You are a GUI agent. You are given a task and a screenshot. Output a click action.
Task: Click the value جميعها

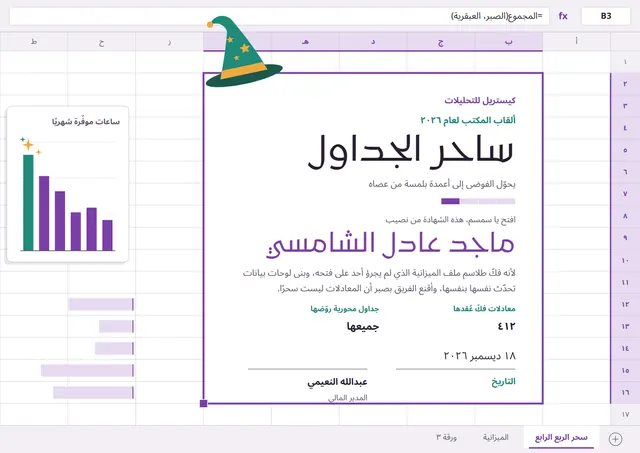(363, 326)
